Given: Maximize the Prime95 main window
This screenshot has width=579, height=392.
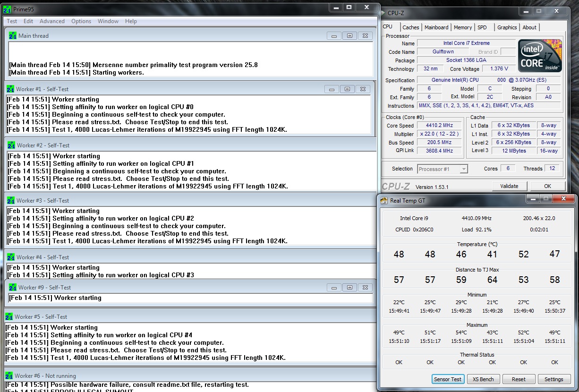Looking at the screenshot, I should tap(349, 7).
